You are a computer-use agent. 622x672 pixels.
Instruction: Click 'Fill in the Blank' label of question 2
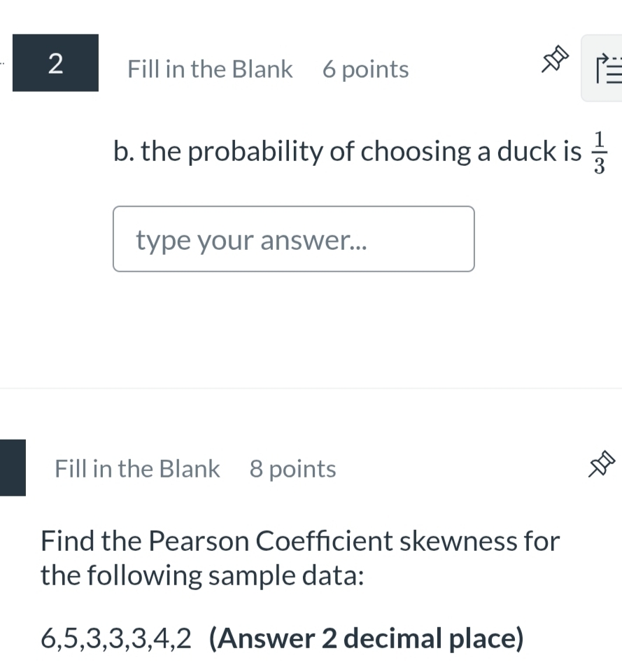click(210, 69)
